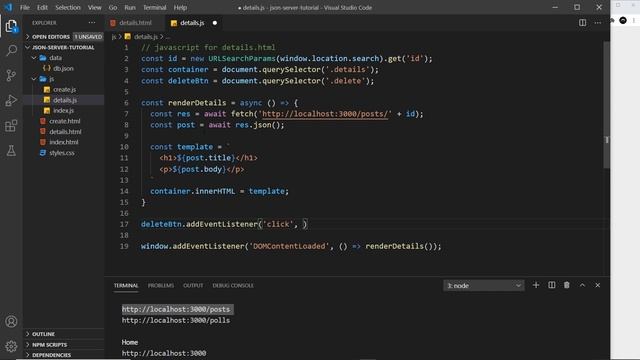Click terminal link http://localhost:3000/posts
This screenshot has height=360, width=640.
coord(176,309)
